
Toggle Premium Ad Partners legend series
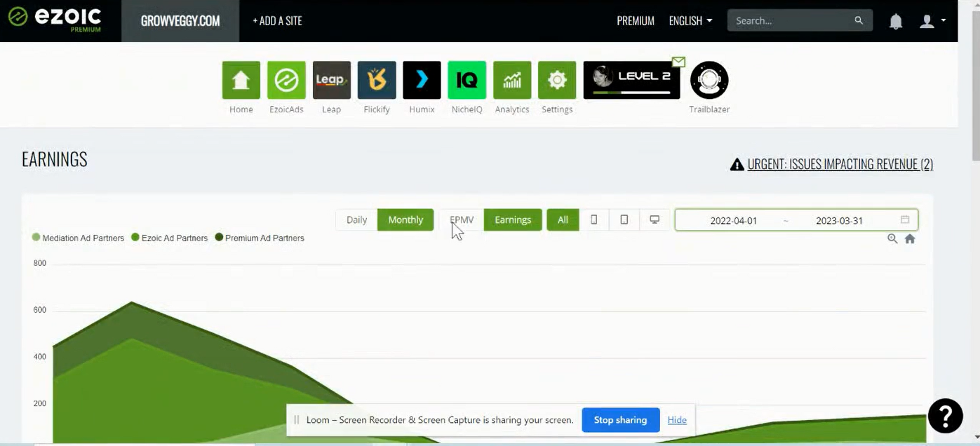[260, 238]
